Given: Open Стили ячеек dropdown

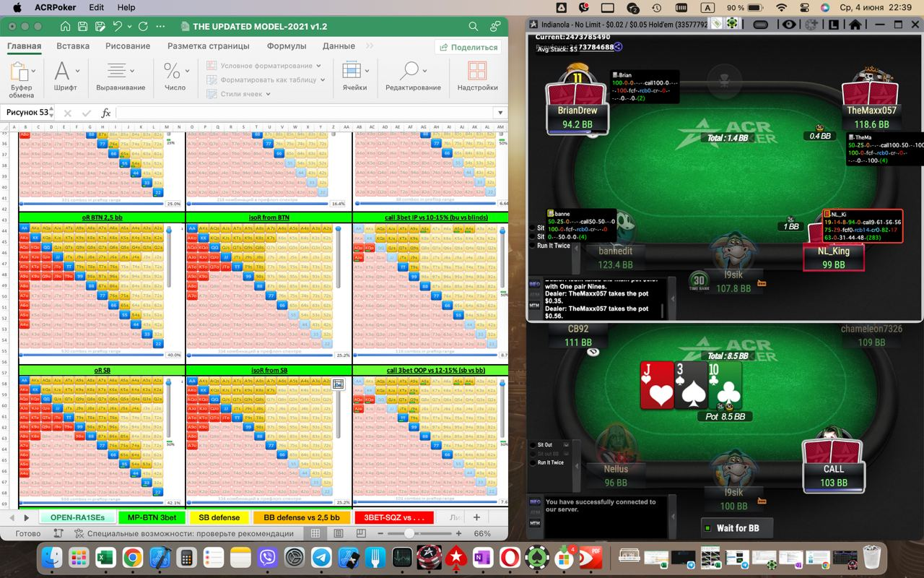Looking at the screenshot, I should (239, 94).
